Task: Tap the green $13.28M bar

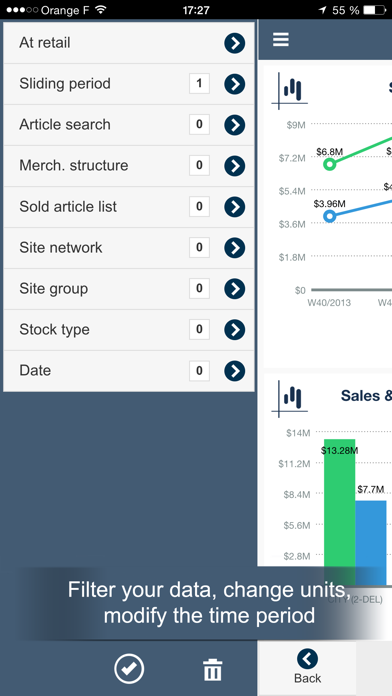Action: (340, 512)
